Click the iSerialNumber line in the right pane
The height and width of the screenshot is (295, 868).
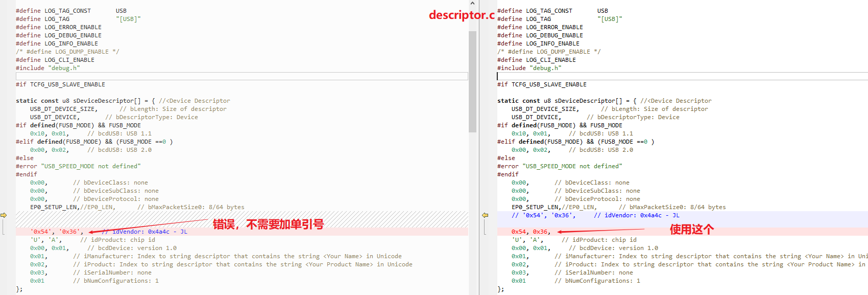(x=572, y=273)
